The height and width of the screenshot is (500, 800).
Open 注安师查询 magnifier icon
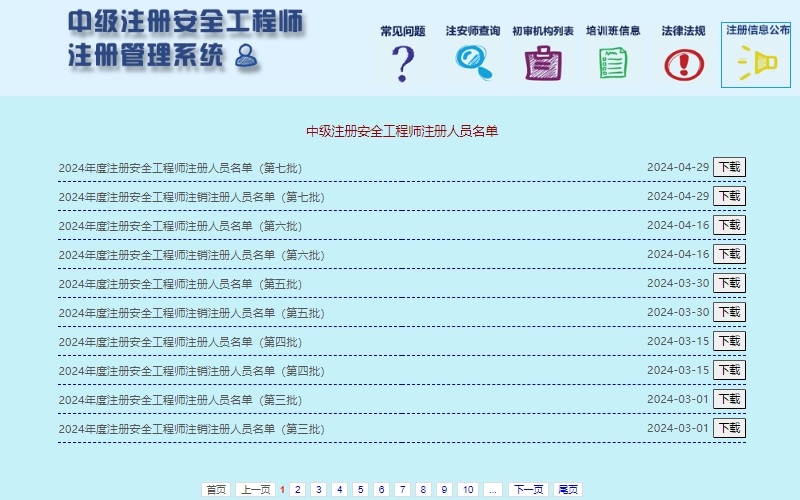[x=473, y=63]
